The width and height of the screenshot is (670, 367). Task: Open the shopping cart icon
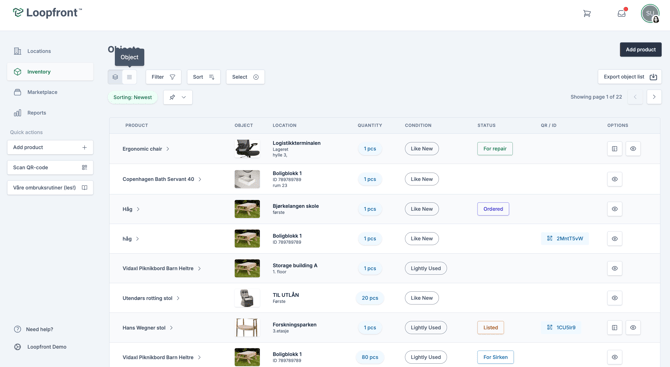click(x=587, y=13)
